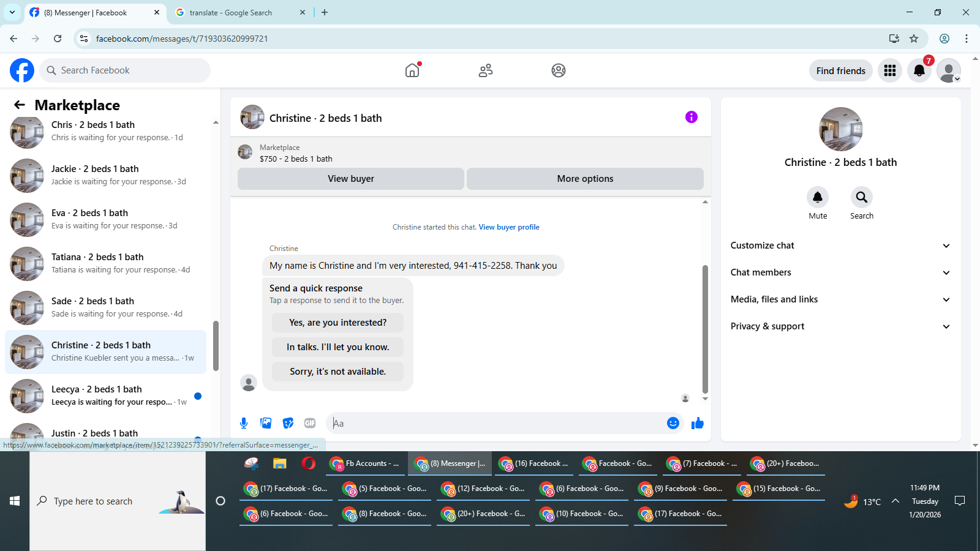
Task: Choose a GIF icon
Action: [310, 423]
